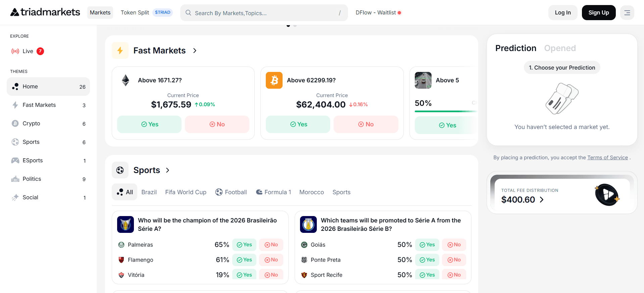644x293 pixels.
Task: Open the Above 5 market thumbnail
Action: pos(423,80)
